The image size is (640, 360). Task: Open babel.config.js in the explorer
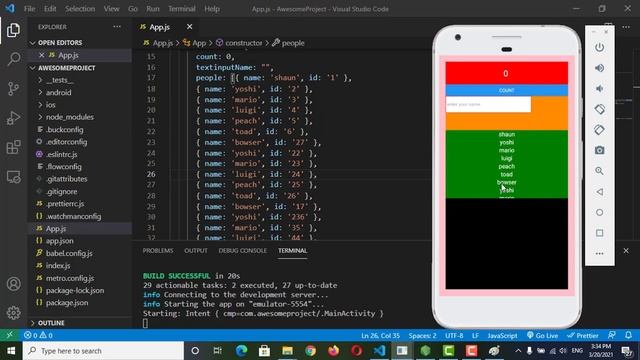pos(69,253)
